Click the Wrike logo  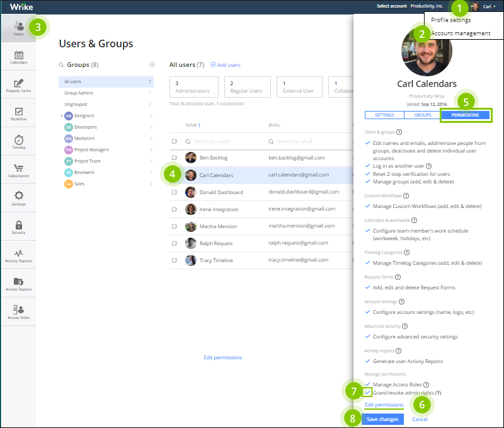(x=21, y=6)
